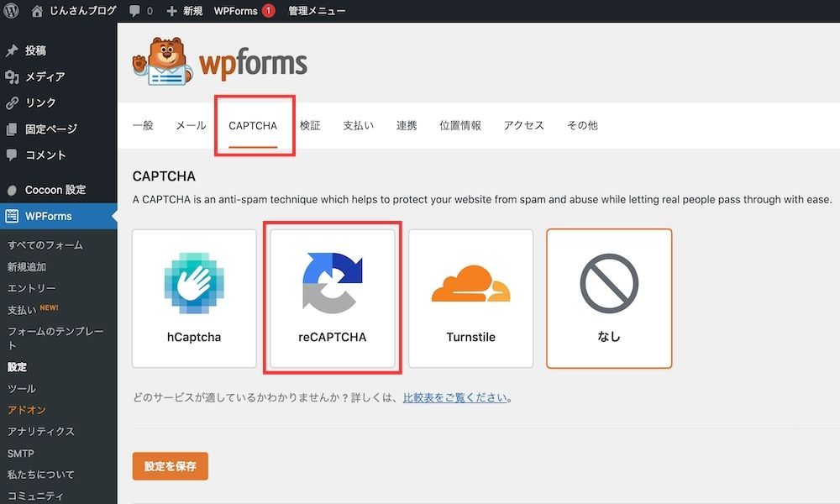Switch to the 連携 settings tab

tap(407, 125)
